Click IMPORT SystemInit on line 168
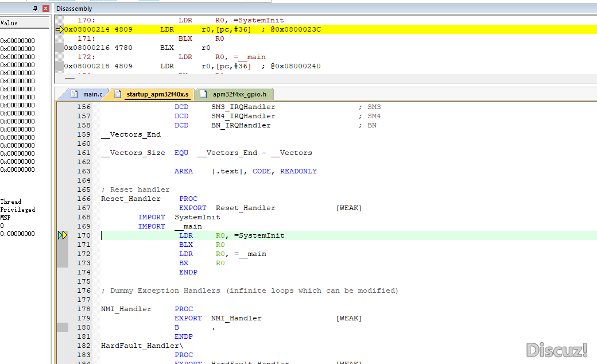Image resolution: width=597 pixels, height=364 pixels. point(179,217)
